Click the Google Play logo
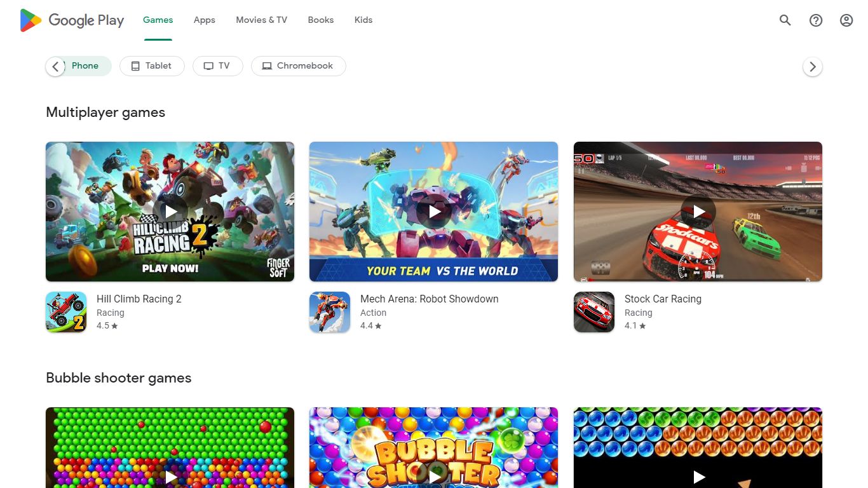This screenshot has width=868, height=488. (72, 20)
